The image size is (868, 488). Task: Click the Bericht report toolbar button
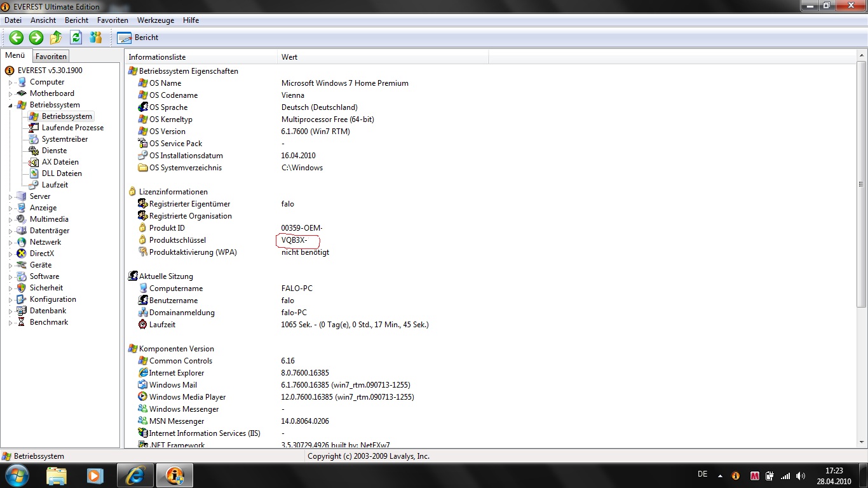coord(138,37)
